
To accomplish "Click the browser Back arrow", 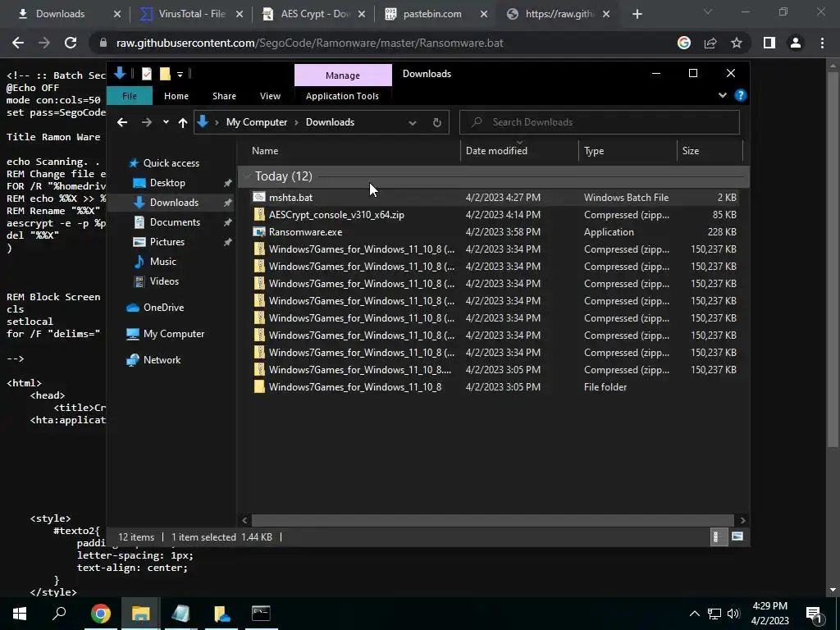I will click(x=18, y=43).
